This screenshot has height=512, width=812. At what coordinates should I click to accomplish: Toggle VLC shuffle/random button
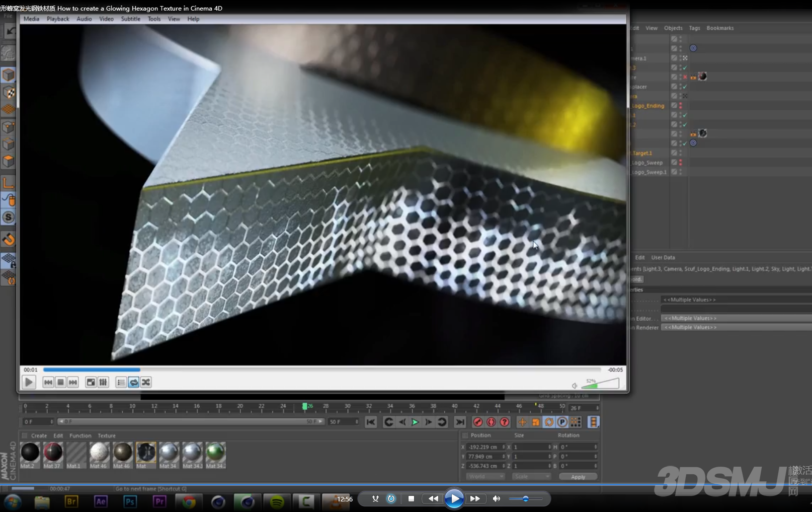146,383
